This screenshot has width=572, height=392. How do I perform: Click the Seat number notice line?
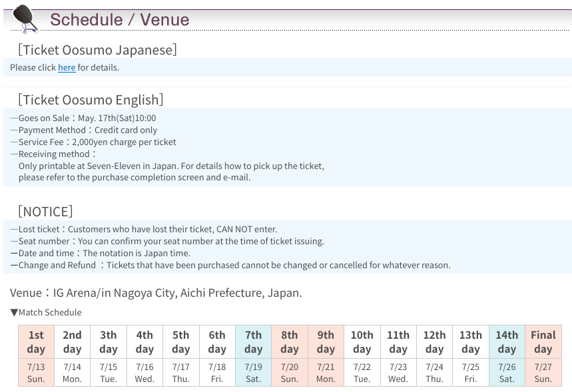click(x=167, y=242)
